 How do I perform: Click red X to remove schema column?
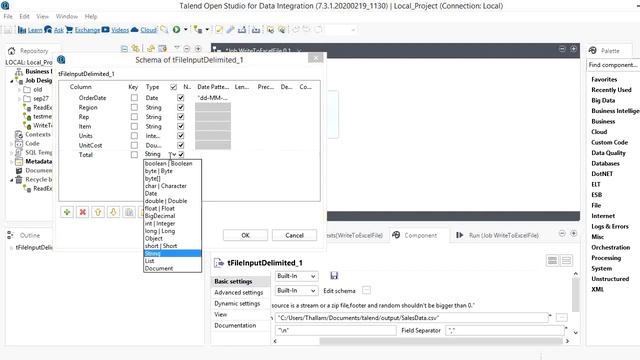pyautogui.click(x=82, y=212)
